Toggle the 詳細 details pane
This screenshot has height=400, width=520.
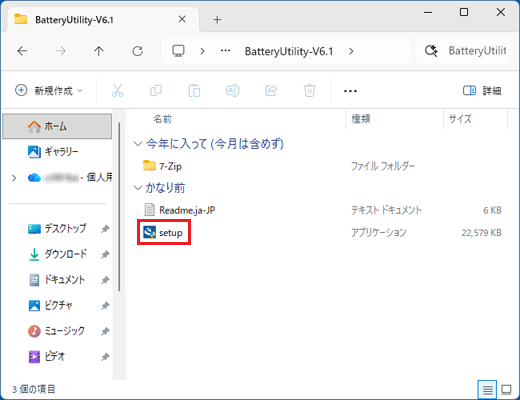(482, 91)
